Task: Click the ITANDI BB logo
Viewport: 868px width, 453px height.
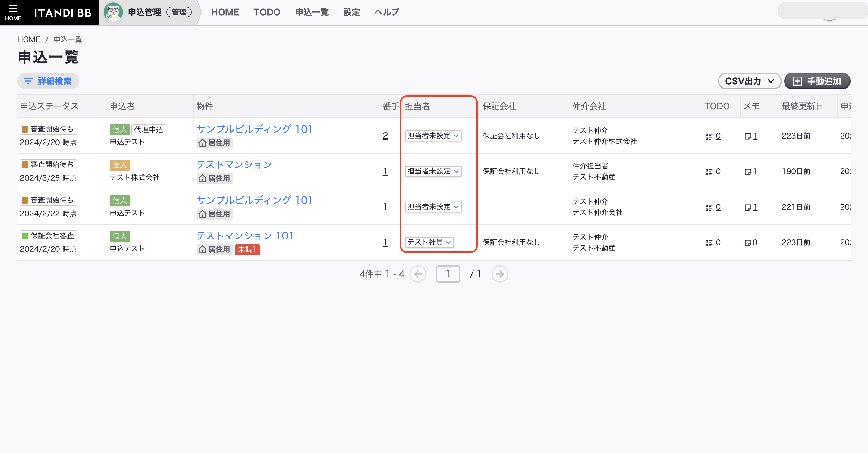Action: coord(63,13)
